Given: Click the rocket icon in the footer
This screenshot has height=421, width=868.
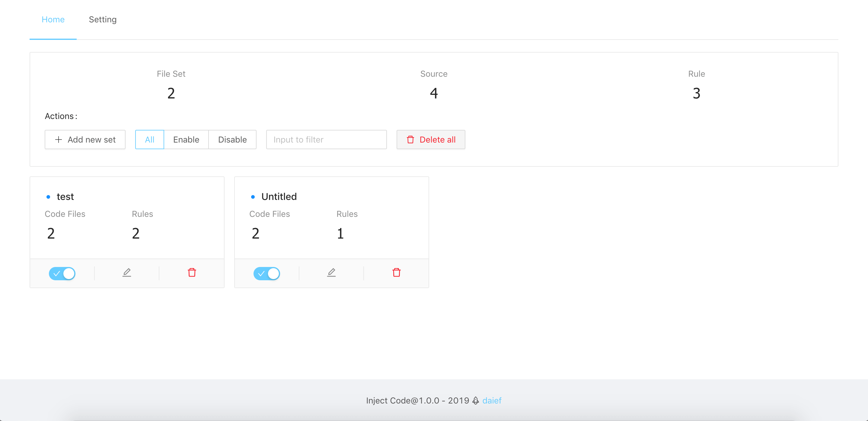Looking at the screenshot, I should point(475,400).
